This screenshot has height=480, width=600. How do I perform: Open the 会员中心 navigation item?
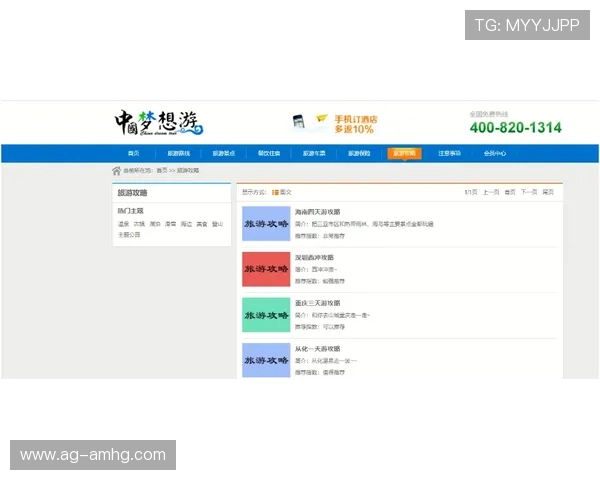[495, 153]
